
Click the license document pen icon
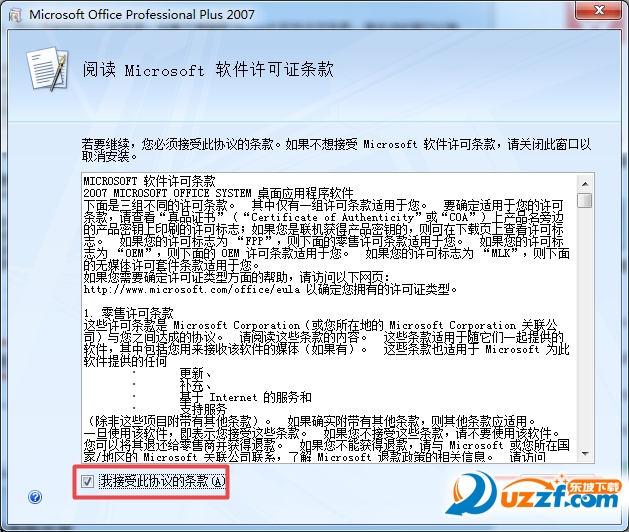pos(48,69)
